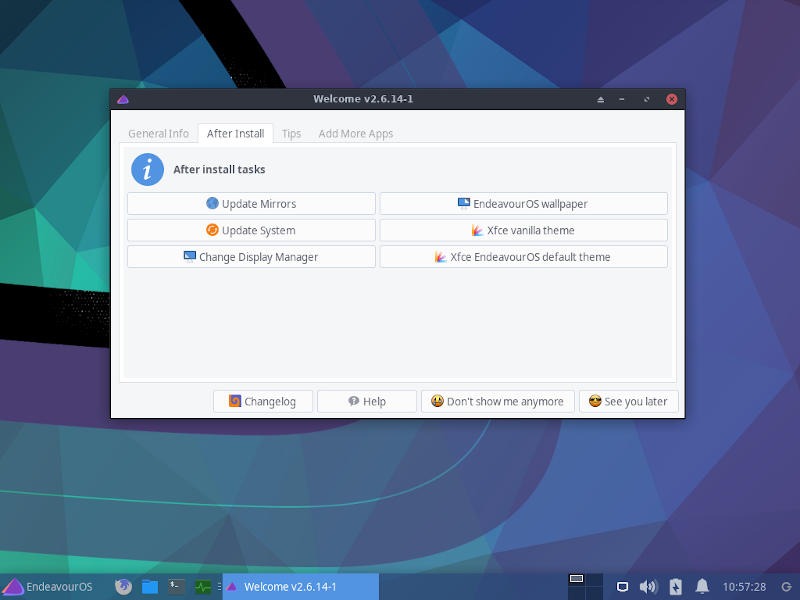This screenshot has width=800, height=600.
Task: Launch Firefox from the taskbar
Action: coord(122,587)
